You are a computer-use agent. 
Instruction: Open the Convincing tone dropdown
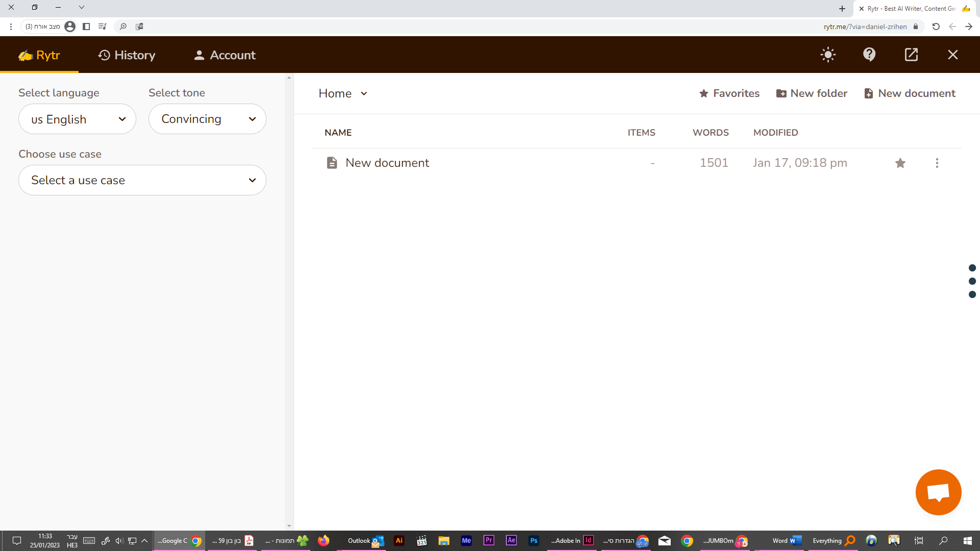click(x=207, y=119)
